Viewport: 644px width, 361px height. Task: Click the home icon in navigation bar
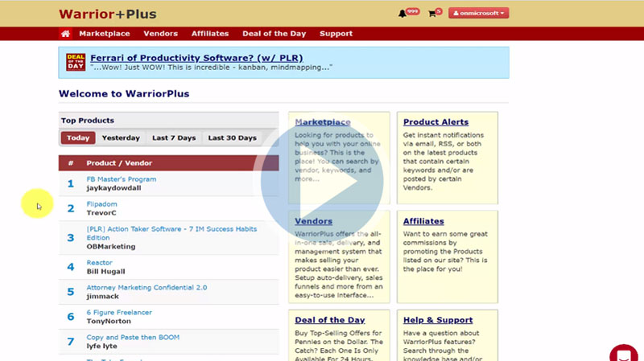(65, 34)
